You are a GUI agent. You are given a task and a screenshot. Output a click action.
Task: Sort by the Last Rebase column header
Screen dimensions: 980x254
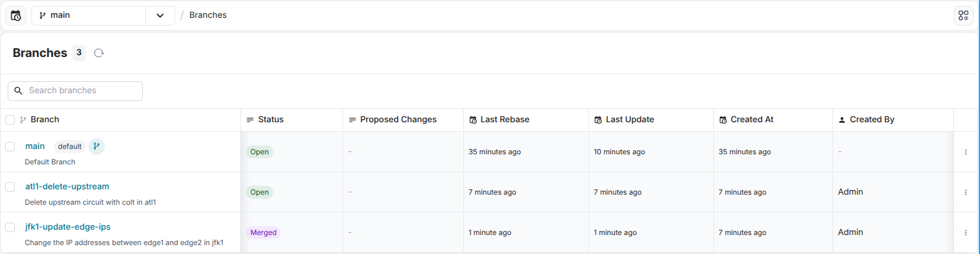(x=504, y=120)
